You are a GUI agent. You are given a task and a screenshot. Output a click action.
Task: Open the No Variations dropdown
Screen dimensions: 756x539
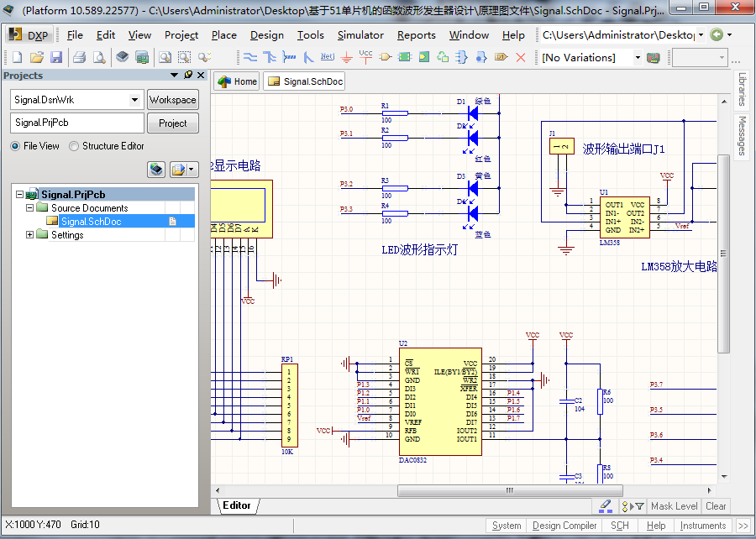pyautogui.click(x=638, y=58)
